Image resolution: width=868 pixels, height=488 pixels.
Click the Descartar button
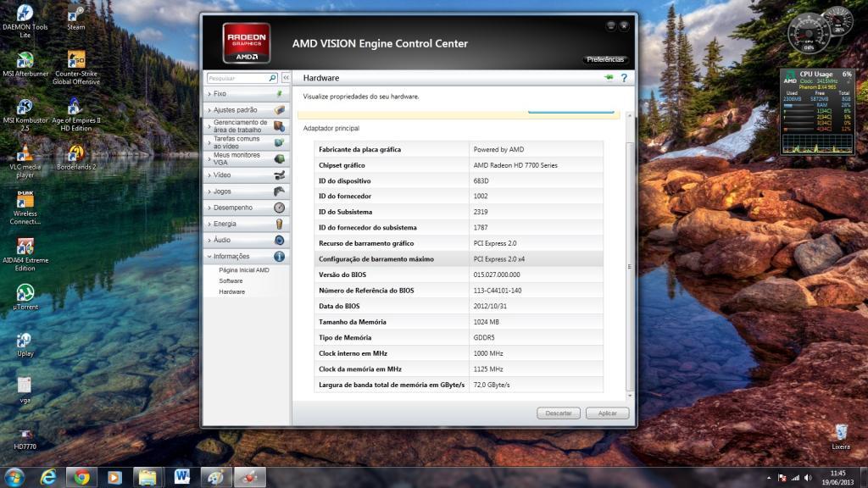click(x=558, y=413)
